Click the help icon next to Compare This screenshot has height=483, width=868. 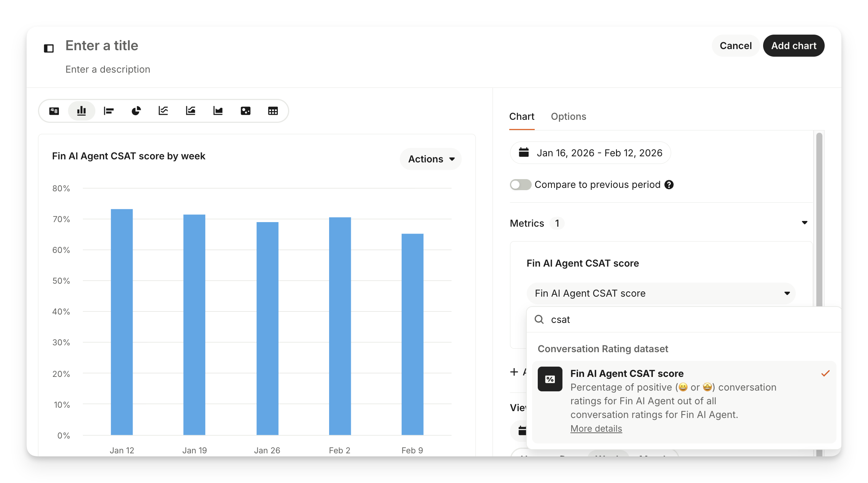coord(669,185)
